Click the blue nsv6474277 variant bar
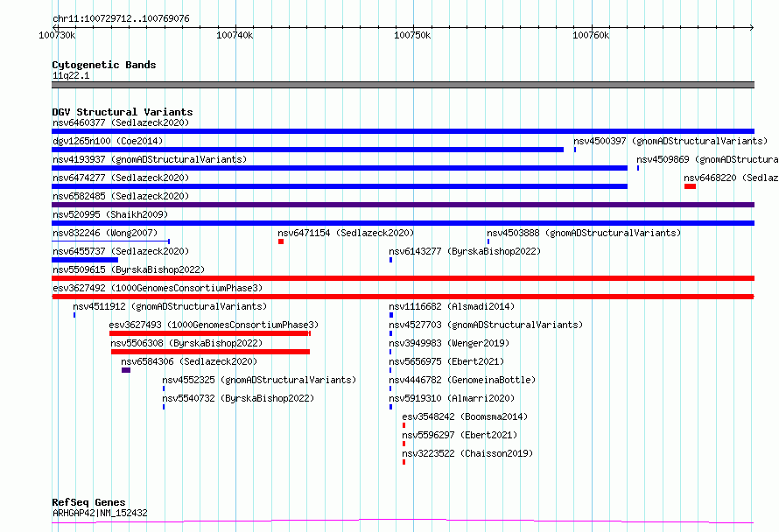Screen dimensions: 779x532 point(340,186)
